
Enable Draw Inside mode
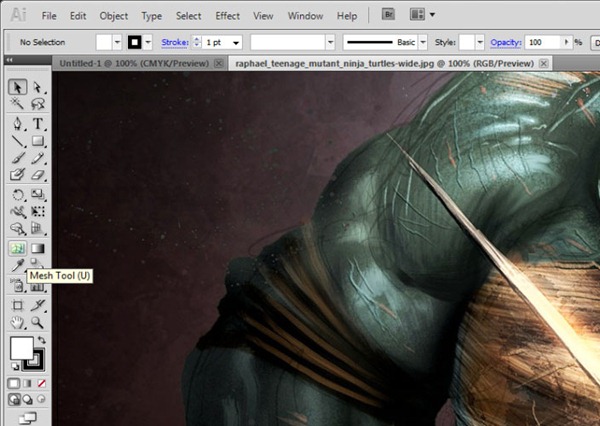[41, 400]
